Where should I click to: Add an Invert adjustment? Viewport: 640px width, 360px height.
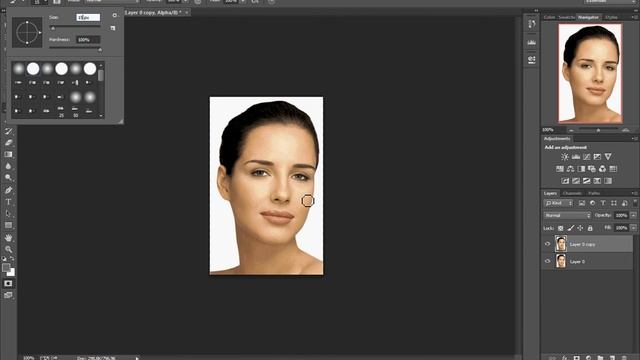tap(565, 181)
